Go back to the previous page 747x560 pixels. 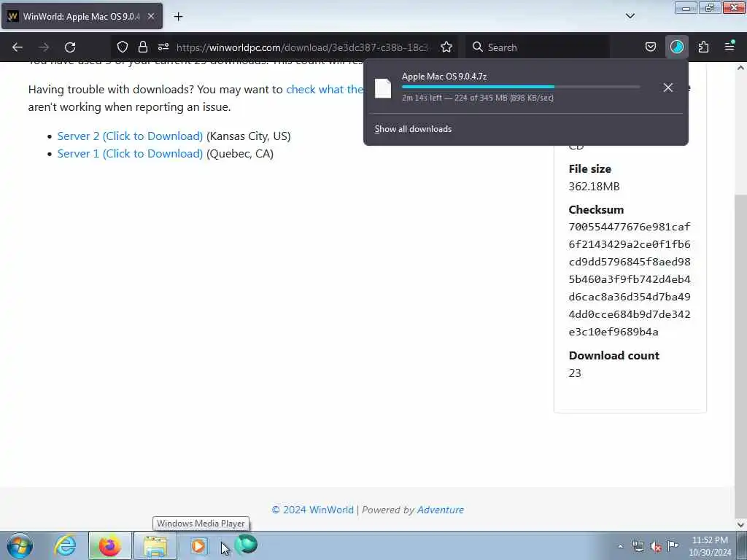[x=18, y=47]
